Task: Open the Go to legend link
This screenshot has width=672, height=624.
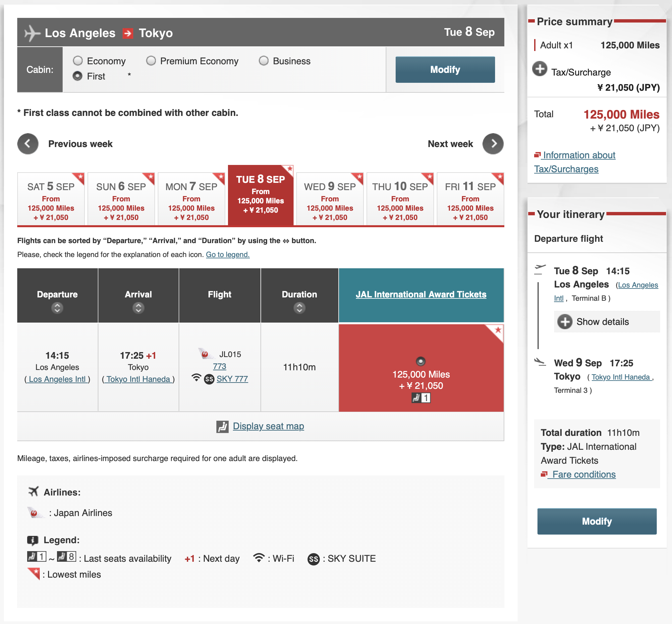Action: pos(228,255)
